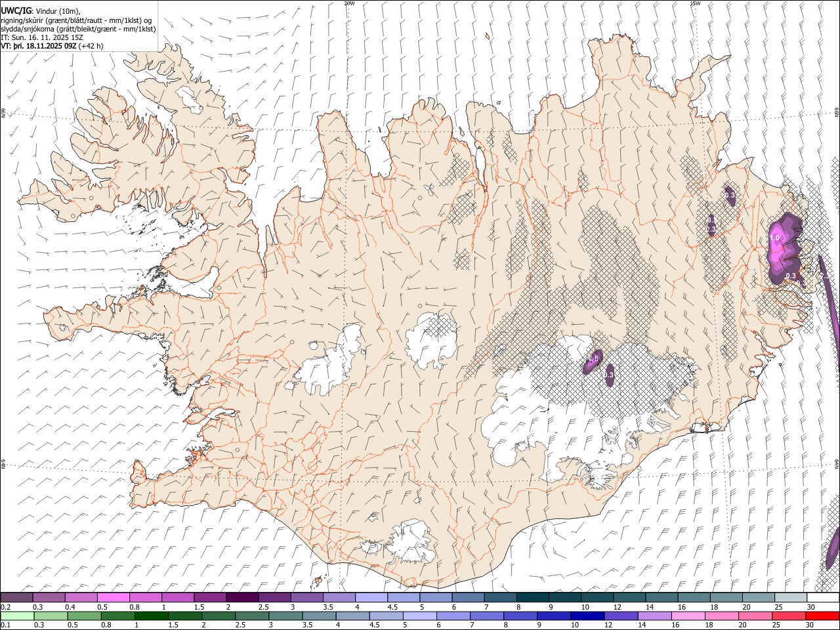Click the 'slydda/snjókoma' legend description line
The width and height of the screenshot is (840, 630).
78,29
